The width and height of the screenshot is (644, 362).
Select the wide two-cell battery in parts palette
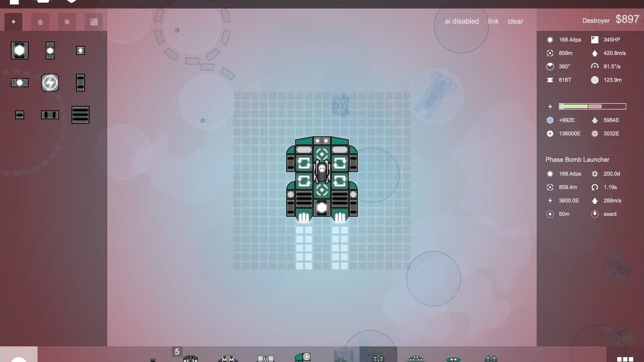pyautogui.click(x=50, y=115)
